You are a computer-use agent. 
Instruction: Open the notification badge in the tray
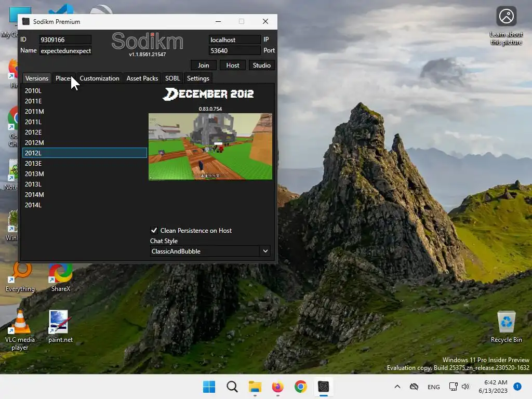coord(517,386)
